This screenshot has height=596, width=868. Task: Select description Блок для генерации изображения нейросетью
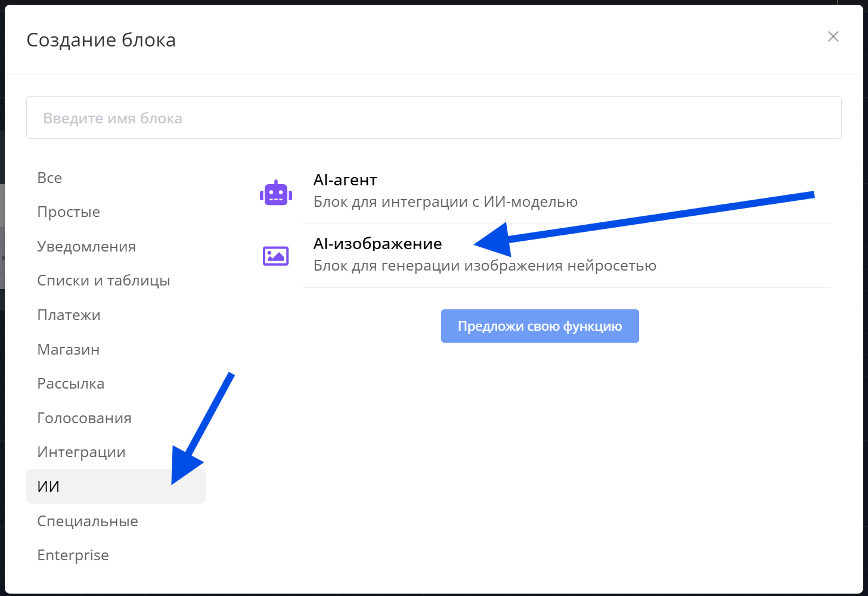pos(485,265)
